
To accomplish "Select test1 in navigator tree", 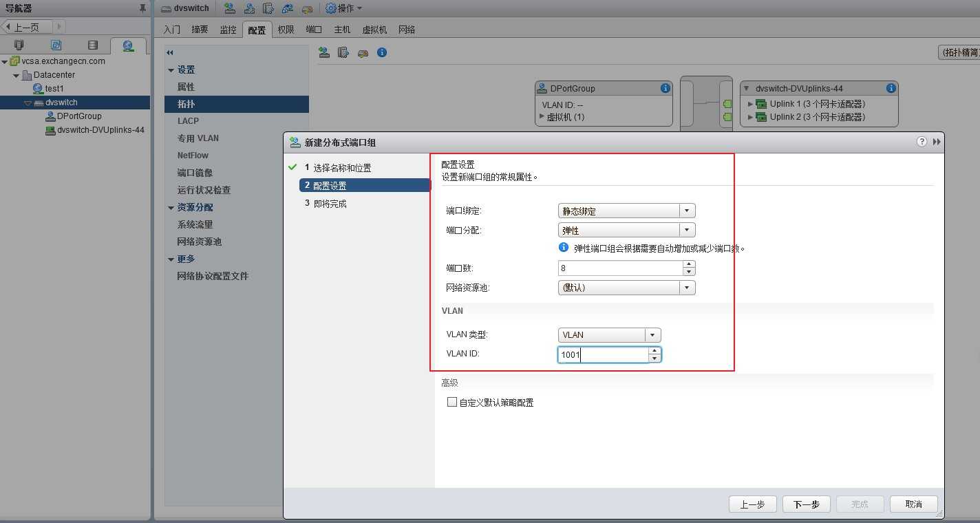I will [x=54, y=89].
